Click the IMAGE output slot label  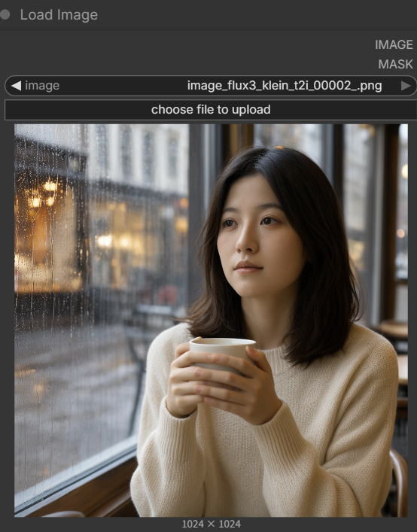pyautogui.click(x=394, y=44)
